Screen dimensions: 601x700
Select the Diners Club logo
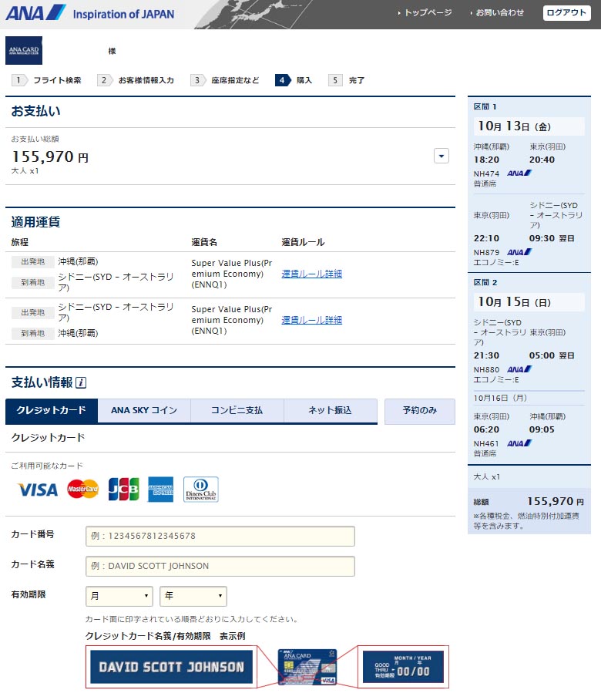click(200, 490)
